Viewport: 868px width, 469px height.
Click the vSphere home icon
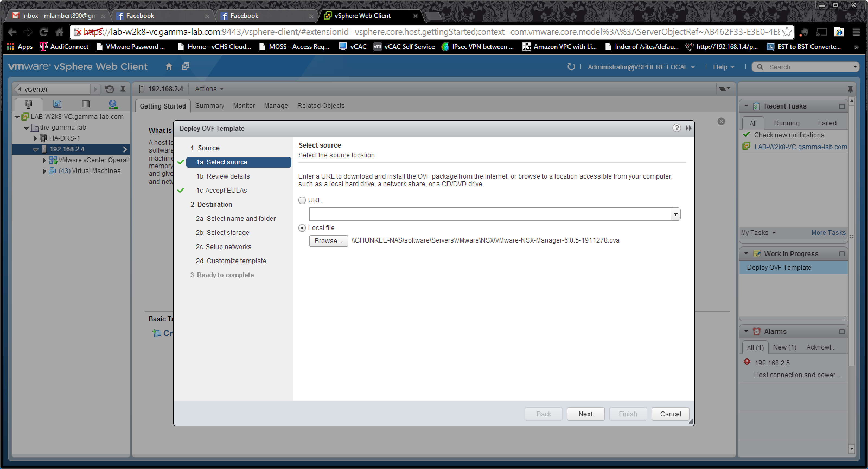point(169,67)
